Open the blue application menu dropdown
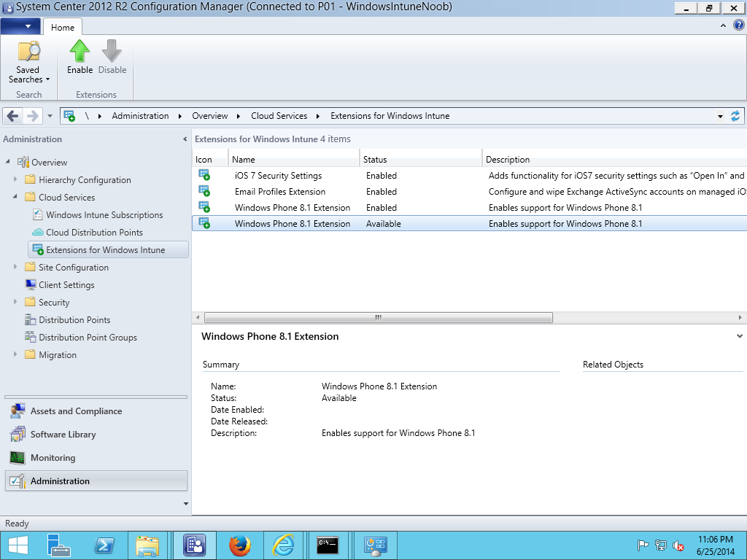The image size is (747, 560). (x=20, y=26)
